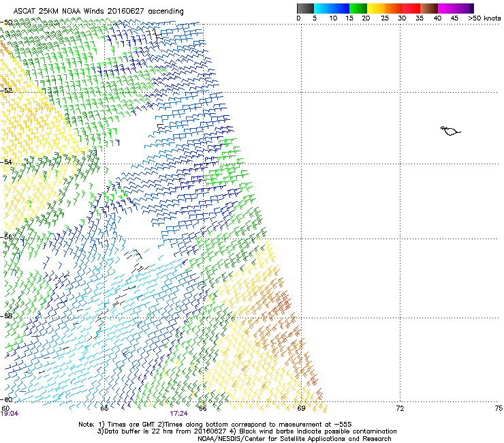Click the green 15-20 knots legend segment

pos(358,8)
